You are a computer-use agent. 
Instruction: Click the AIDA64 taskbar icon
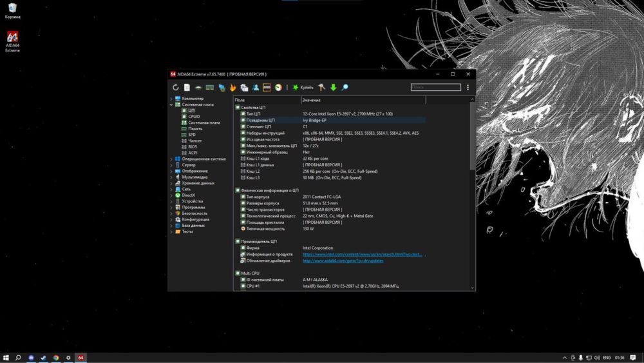(80, 358)
